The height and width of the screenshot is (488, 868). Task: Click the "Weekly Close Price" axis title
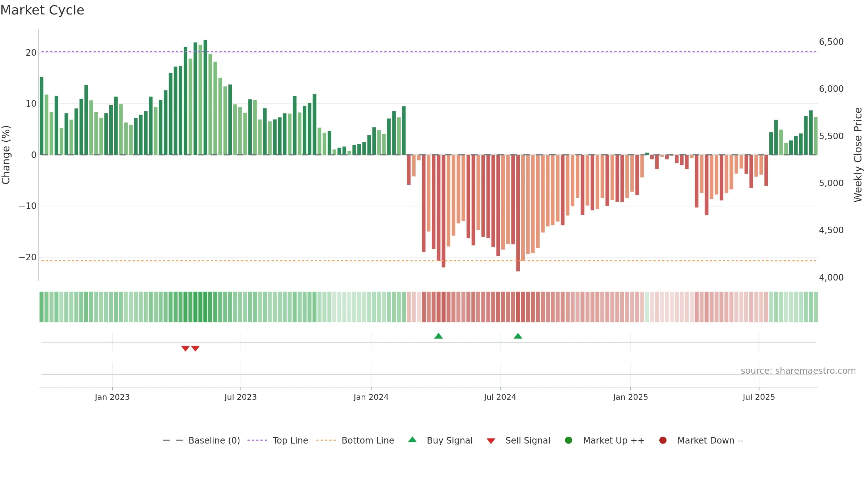coord(858,155)
